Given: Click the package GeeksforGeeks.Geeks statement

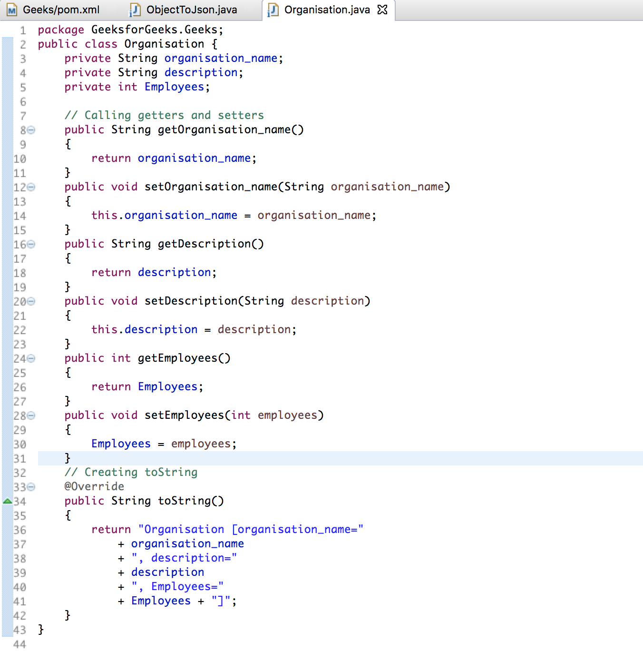Looking at the screenshot, I should click(x=130, y=30).
